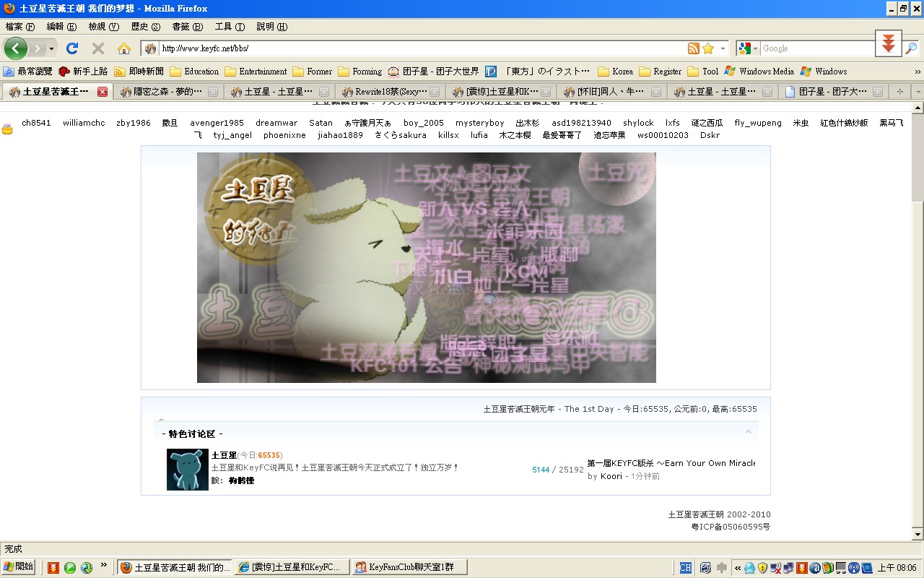Open the Register bookmark folder
Viewport: 924px width, 578px height.
point(661,72)
